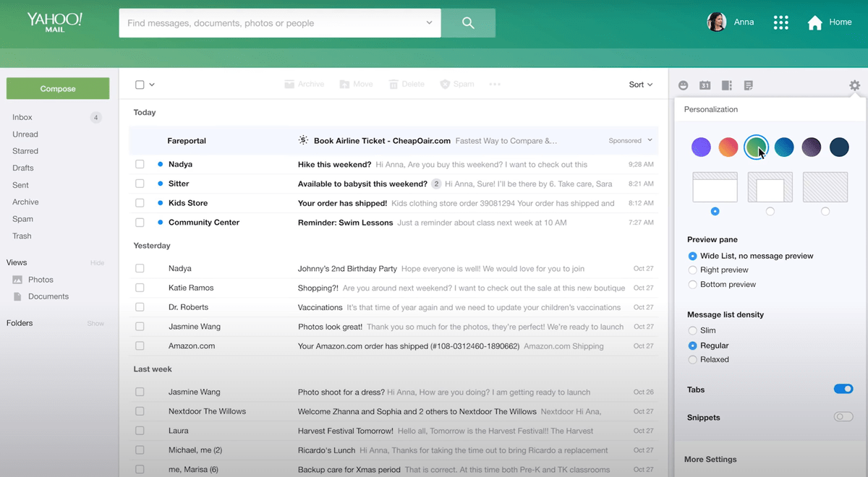
Task: Click the Yahoo apps grid icon
Action: 780,22
